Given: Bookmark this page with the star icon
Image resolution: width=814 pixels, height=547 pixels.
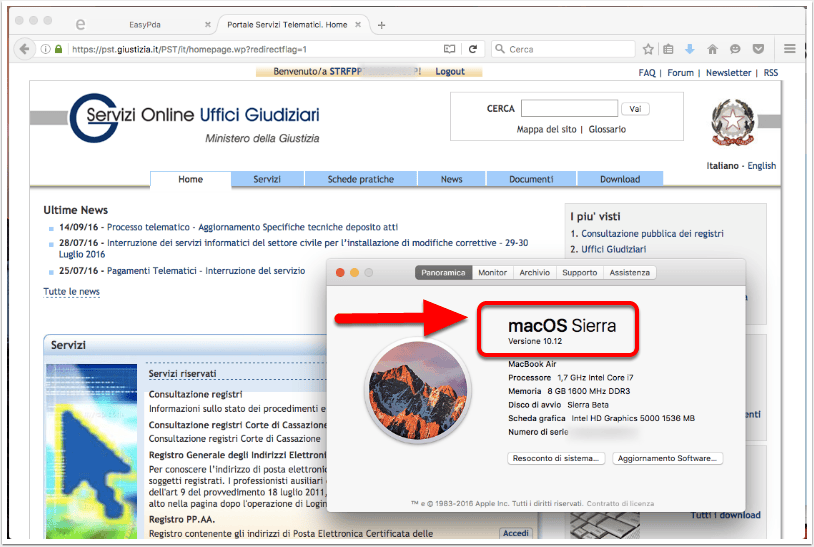Looking at the screenshot, I should pyautogui.click(x=648, y=49).
